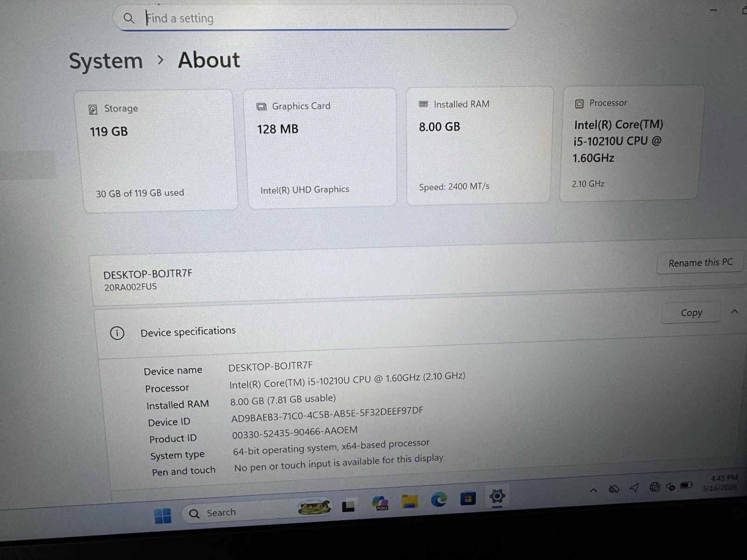Click 'Intel(R) UHD Graphics' text
Viewport: 747px width, 560px height.
[305, 189]
